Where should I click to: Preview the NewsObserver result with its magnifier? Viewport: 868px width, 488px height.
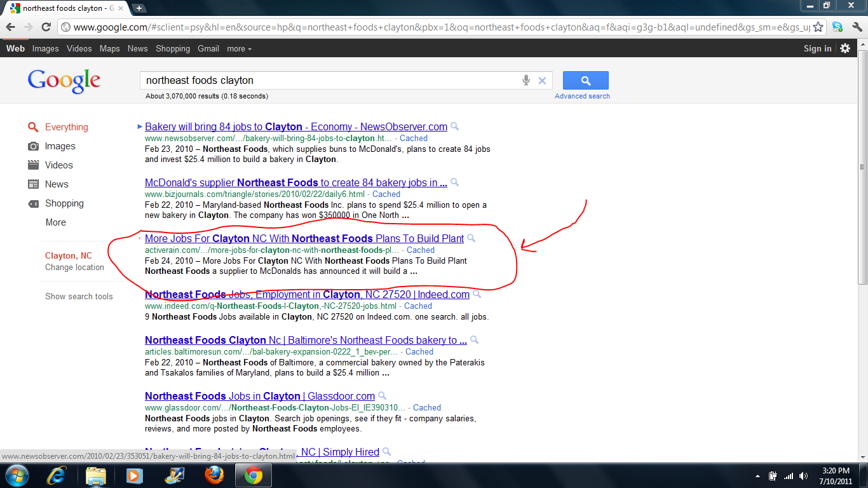tap(455, 126)
